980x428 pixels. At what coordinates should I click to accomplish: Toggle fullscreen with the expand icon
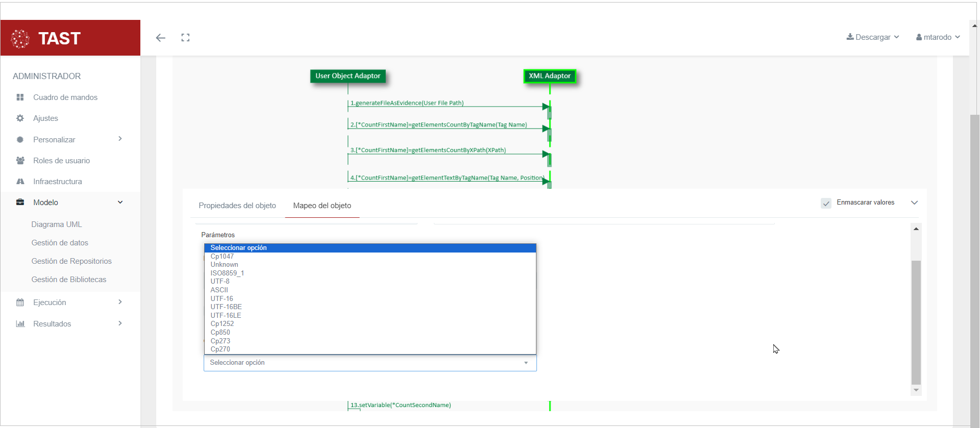click(185, 38)
